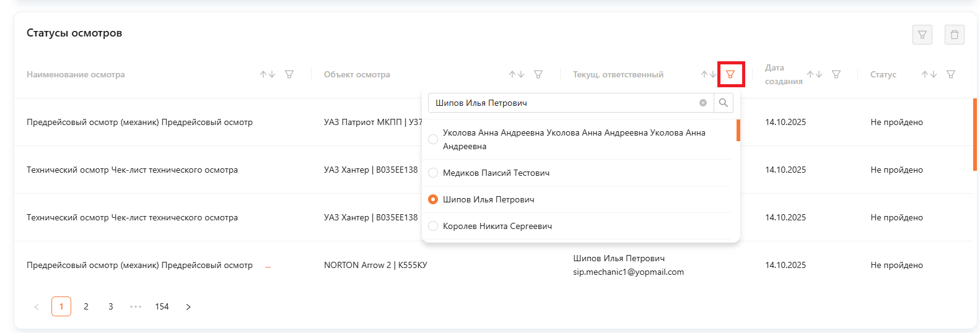Select Медиков Паисий Тестович radio option

click(x=433, y=173)
